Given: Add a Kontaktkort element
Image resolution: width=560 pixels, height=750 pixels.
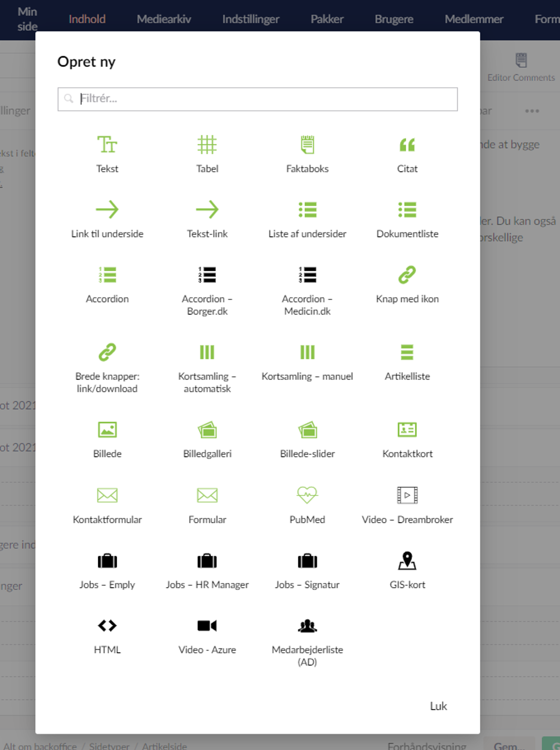Looking at the screenshot, I should point(407,430).
